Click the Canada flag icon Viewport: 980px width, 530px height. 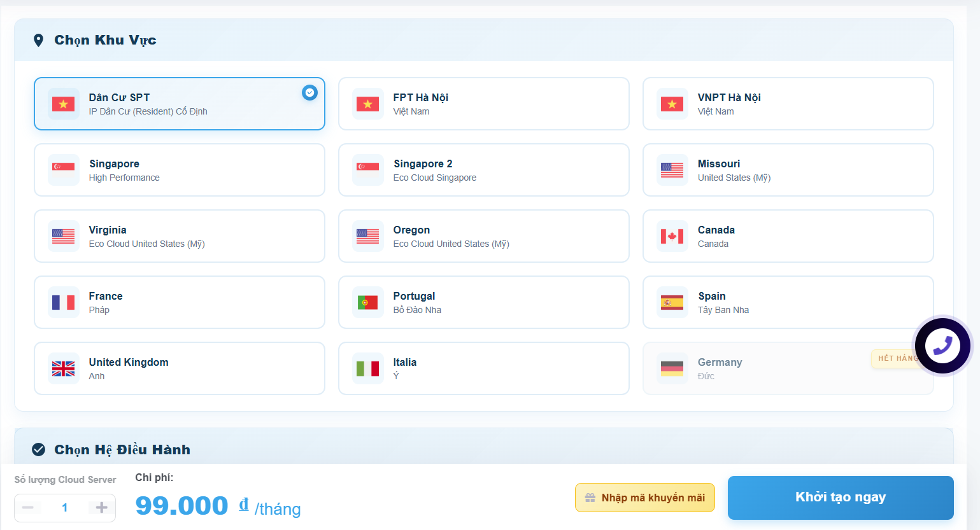point(671,236)
